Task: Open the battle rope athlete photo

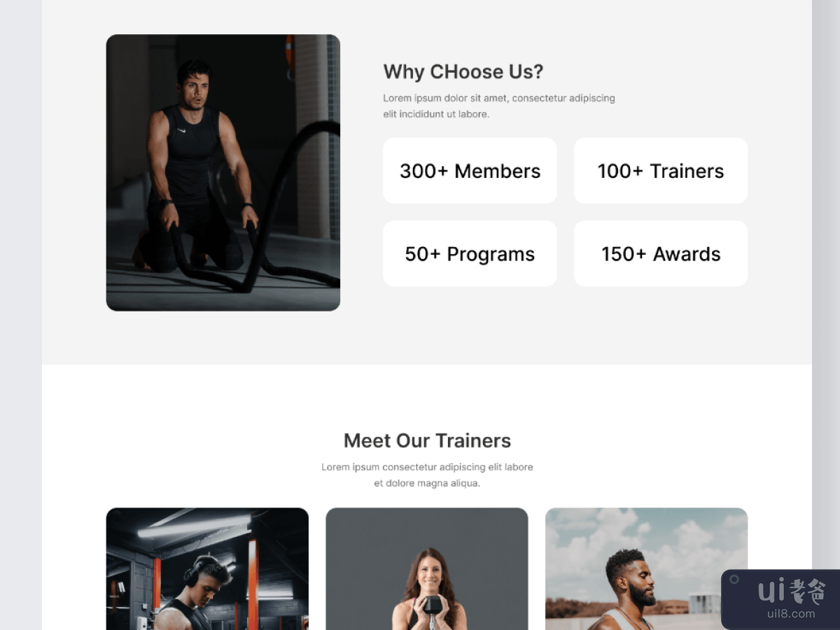Action: coord(223,173)
